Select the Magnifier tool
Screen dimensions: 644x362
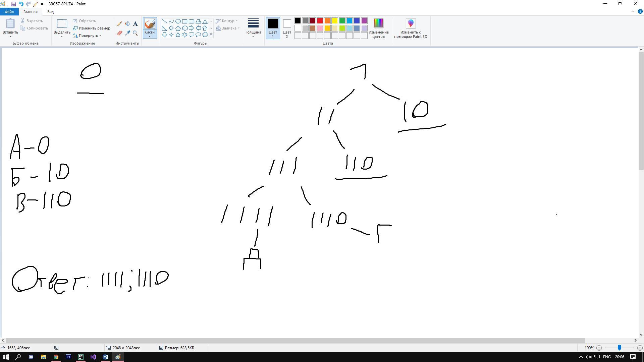coord(135,33)
